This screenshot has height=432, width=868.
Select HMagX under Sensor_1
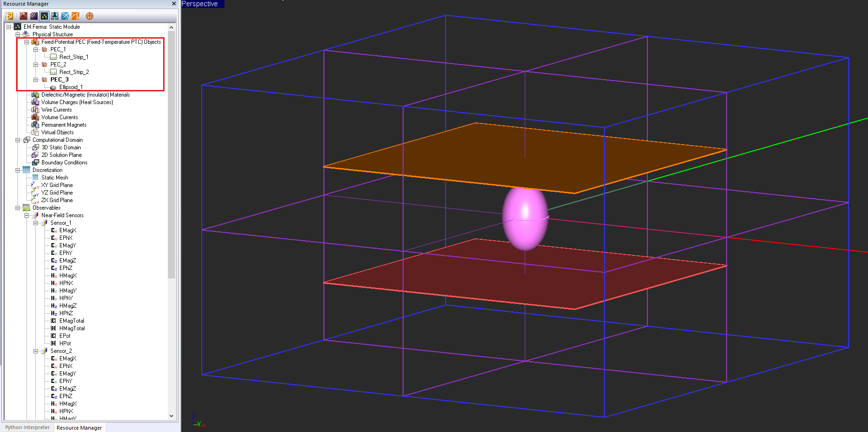68,276
